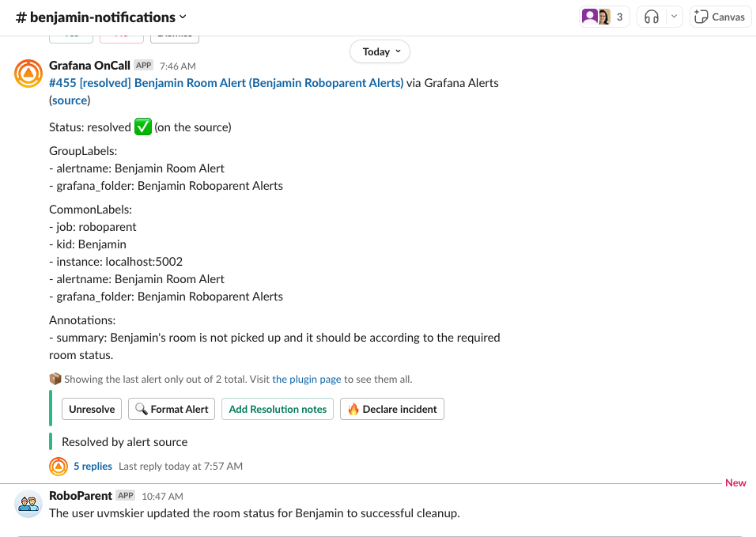Click the source link under the alert
This screenshot has width=756, height=537.
69,100
